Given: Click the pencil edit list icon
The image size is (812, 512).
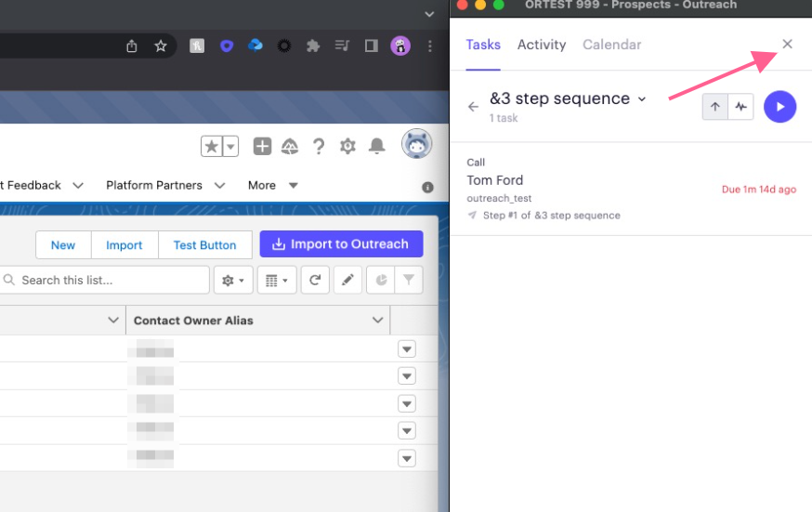Looking at the screenshot, I should [347, 280].
